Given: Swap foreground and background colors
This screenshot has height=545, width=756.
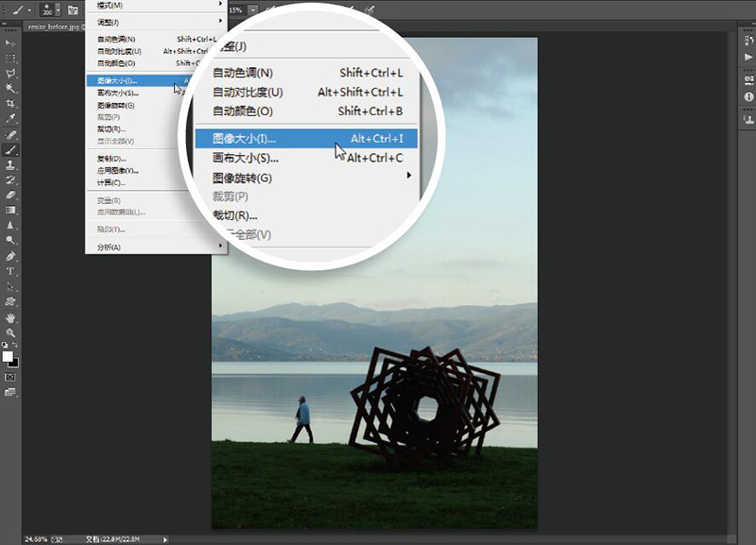Looking at the screenshot, I should pyautogui.click(x=17, y=346).
